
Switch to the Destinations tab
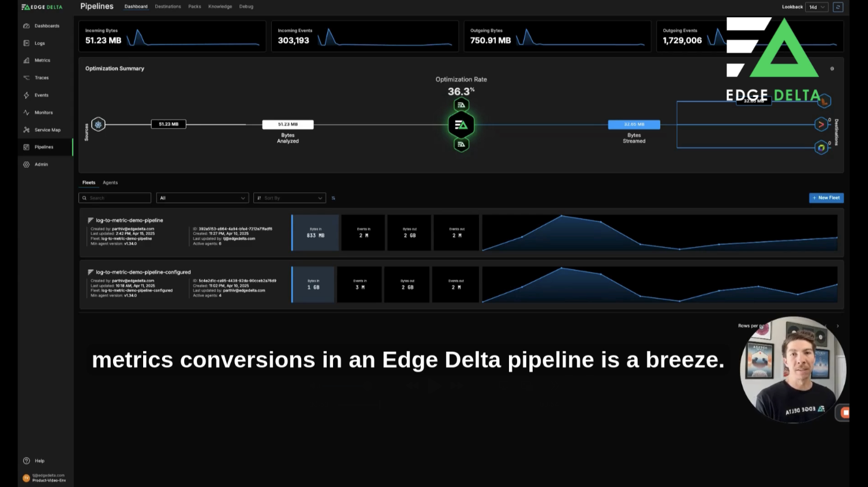click(x=168, y=6)
